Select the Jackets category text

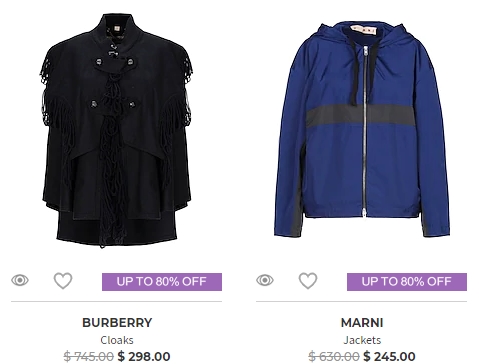[362, 340]
